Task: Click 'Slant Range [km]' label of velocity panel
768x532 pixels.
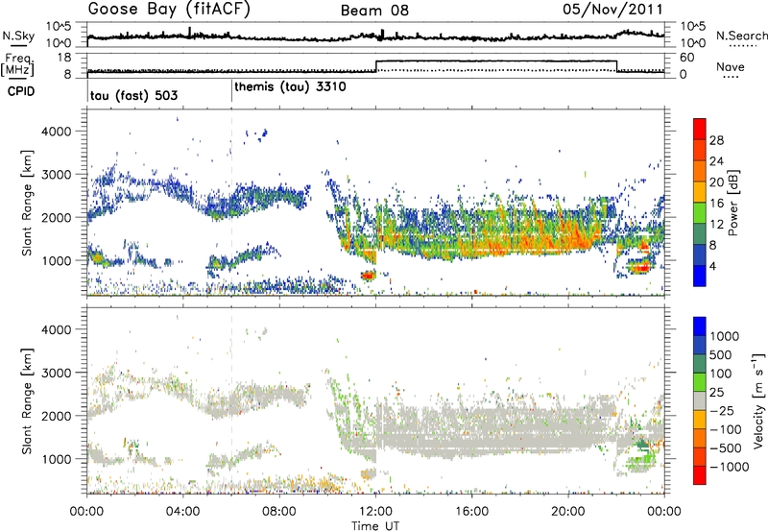Action: (27, 400)
